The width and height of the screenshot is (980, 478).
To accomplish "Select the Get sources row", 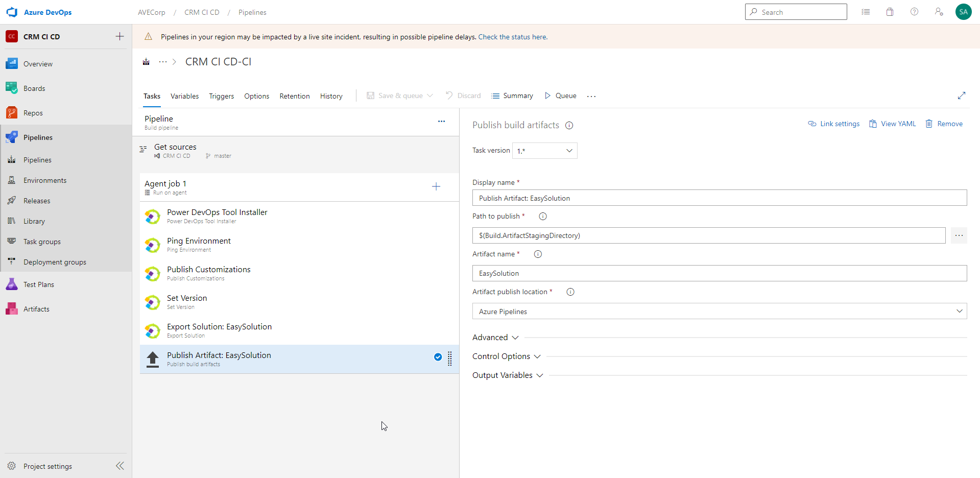I will click(296, 151).
